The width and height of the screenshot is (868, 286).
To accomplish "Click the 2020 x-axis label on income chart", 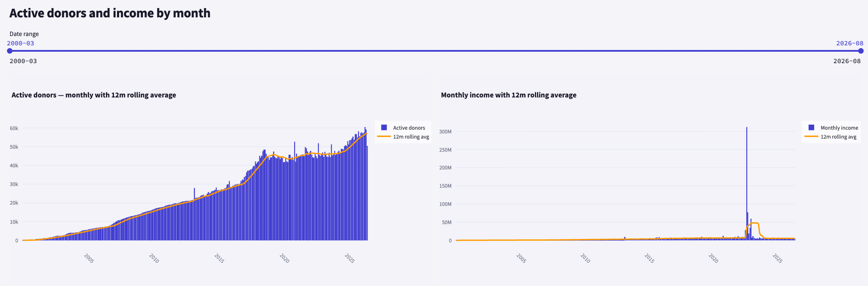I will pyautogui.click(x=714, y=258).
